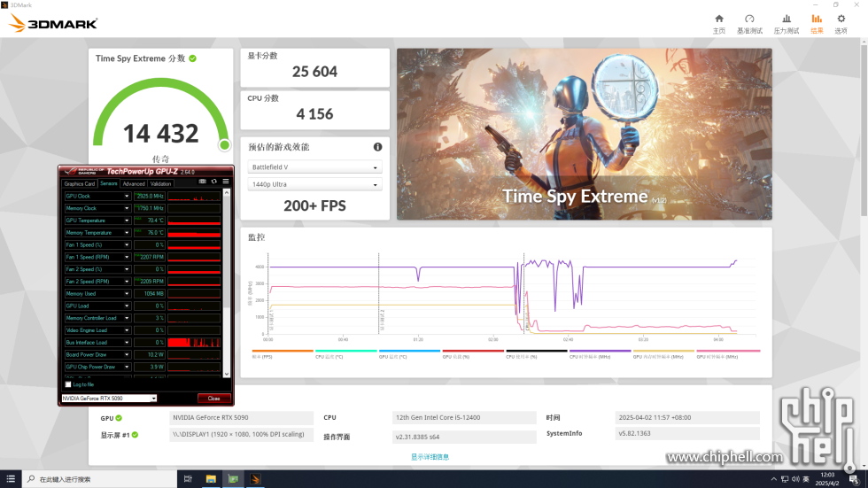Image resolution: width=868 pixels, height=488 pixels.
Task: Open Windows Start menu
Action: [x=11, y=479]
